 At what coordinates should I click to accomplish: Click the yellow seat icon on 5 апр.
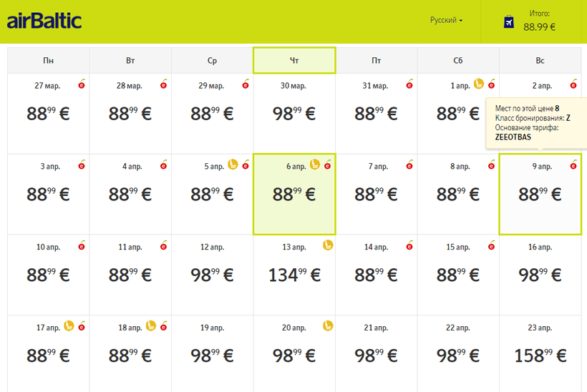[x=233, y=165]
